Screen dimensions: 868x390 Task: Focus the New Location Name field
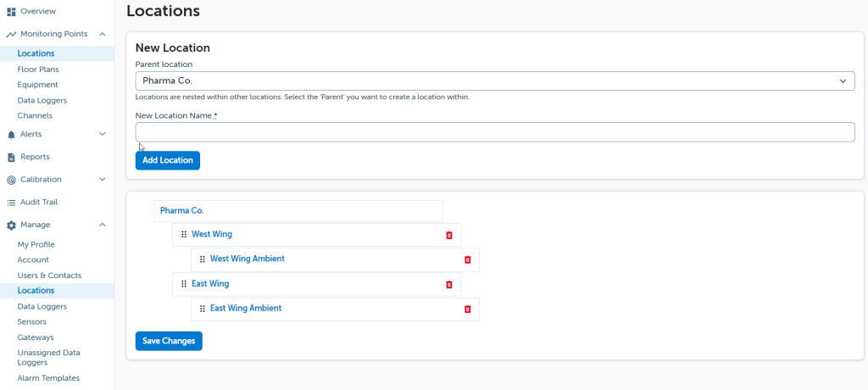pyautogui.click(x=494, y=132)
